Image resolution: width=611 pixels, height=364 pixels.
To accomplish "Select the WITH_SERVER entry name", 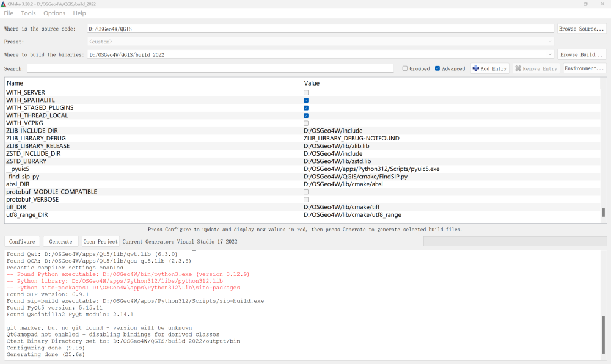I will pyautogui.click(x=25, y=93).
